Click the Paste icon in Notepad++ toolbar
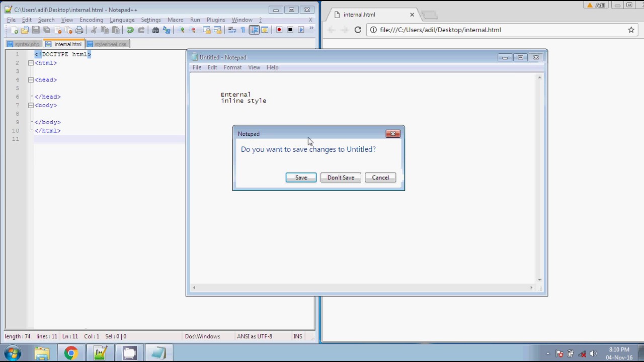The height and width of the screenshot is (362, 644). click(x=116, y=30)
